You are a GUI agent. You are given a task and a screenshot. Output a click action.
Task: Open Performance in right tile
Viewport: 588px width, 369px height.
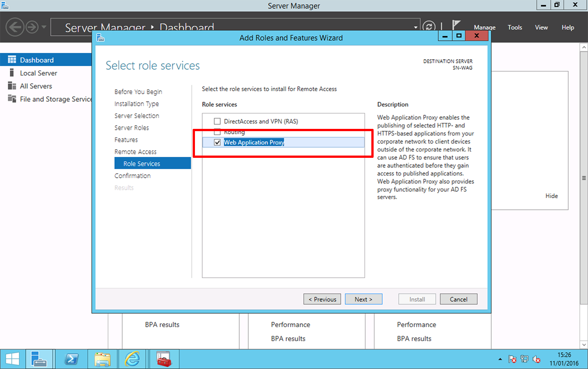click(417, 325)
